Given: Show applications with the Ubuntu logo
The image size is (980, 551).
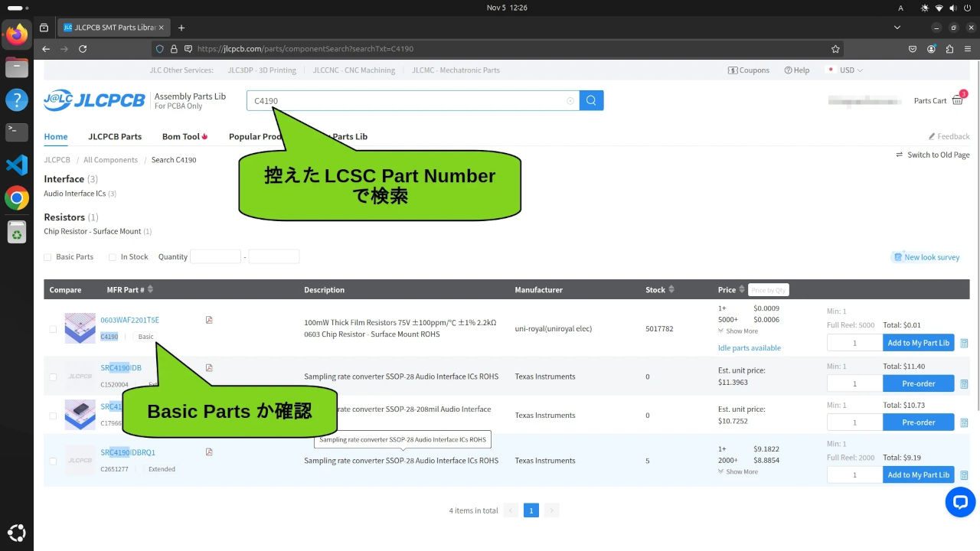Looking at the screenshot, I should pos(17,533).
